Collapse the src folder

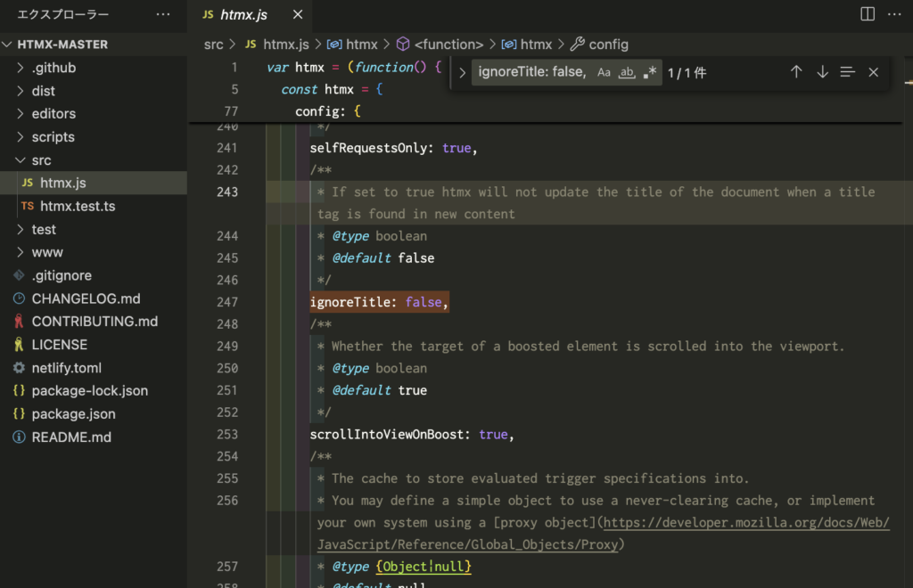tap(41, 160)
